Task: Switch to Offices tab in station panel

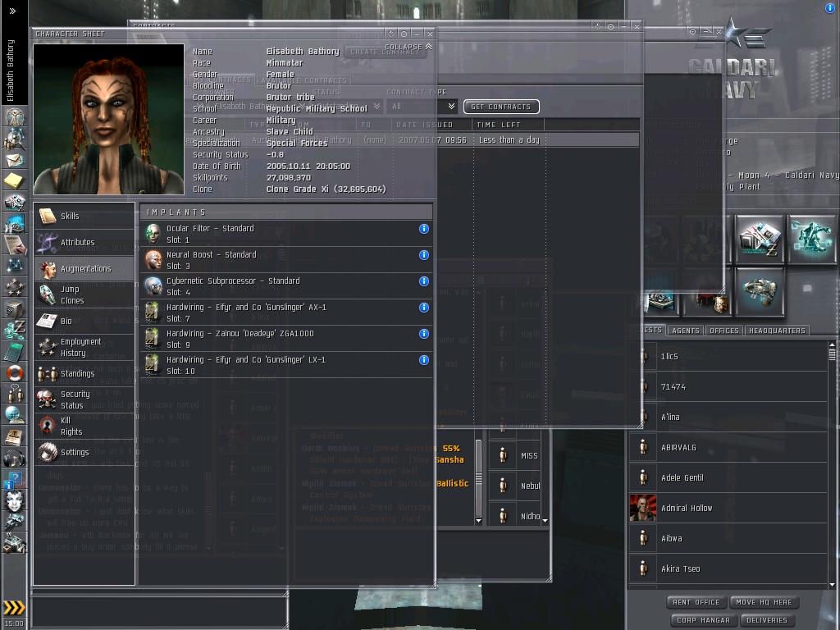Action: pyautogui.click(x=724, y=331)
